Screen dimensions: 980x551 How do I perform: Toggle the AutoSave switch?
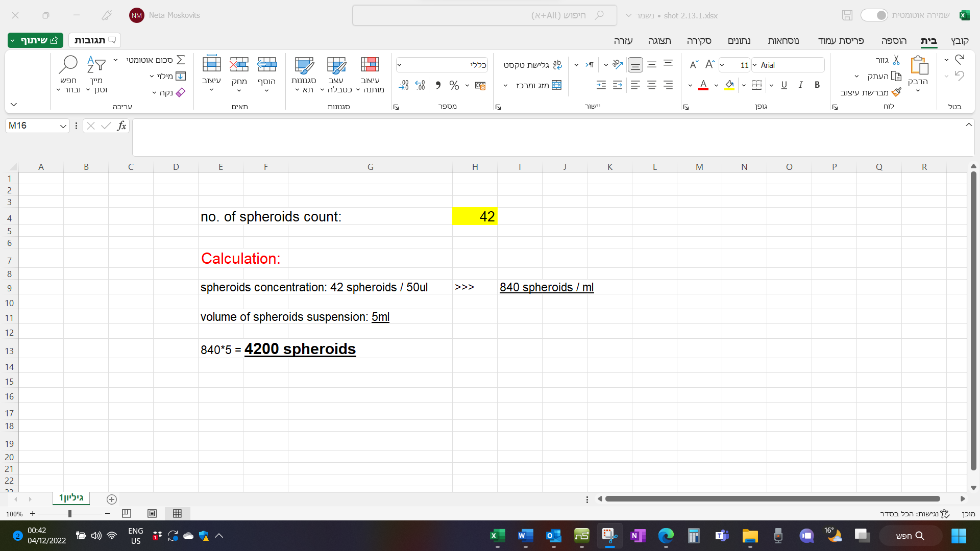coord(874,15)
